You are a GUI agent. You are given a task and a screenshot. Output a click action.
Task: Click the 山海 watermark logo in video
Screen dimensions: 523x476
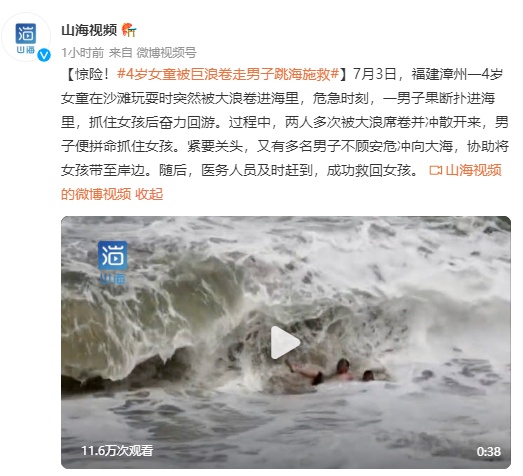point(113,263)
